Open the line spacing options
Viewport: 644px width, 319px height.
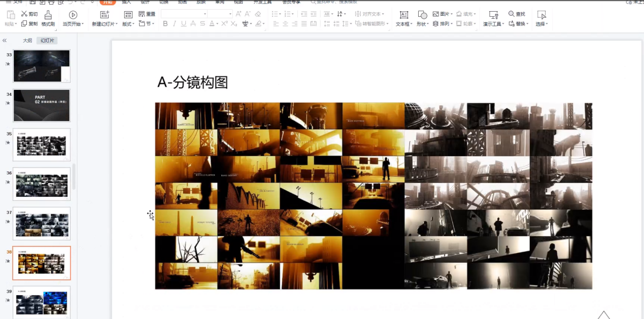pyautogui.click(x=348, y=24)
